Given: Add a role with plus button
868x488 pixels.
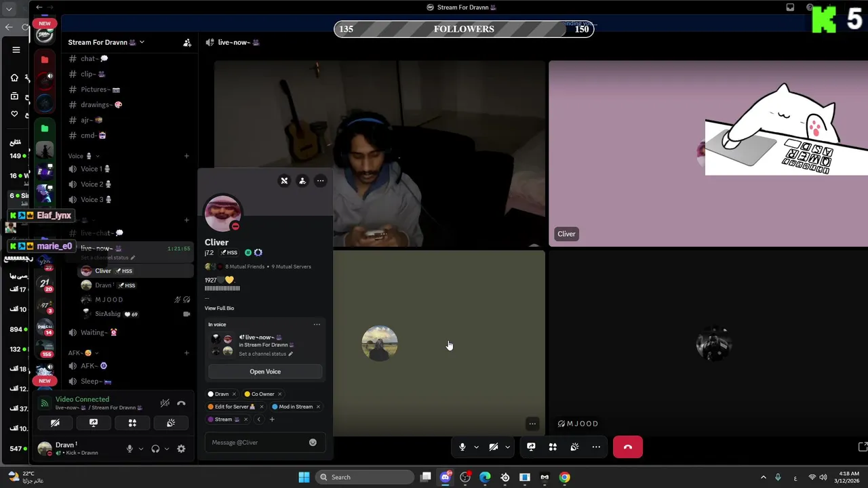Looking at the screenshot, I should (x=272, y=420).
